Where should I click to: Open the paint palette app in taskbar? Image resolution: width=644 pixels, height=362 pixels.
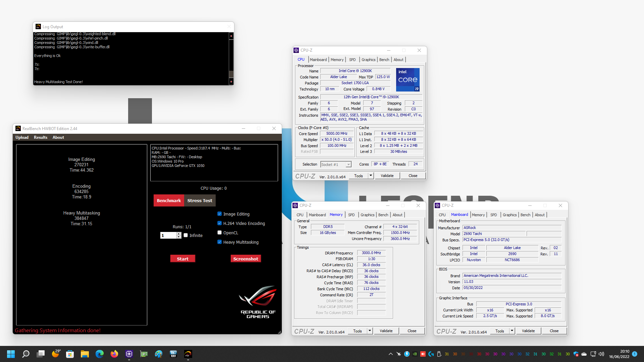click(159, 354)
